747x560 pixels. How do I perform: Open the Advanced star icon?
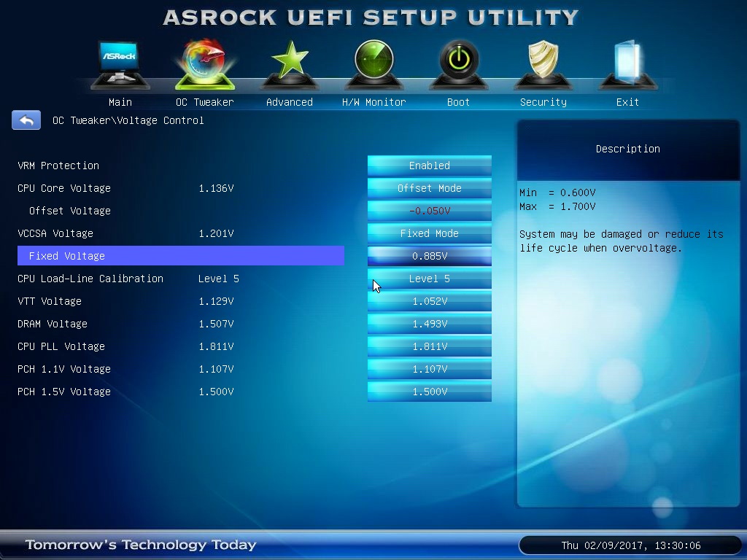tap(289, 65)
